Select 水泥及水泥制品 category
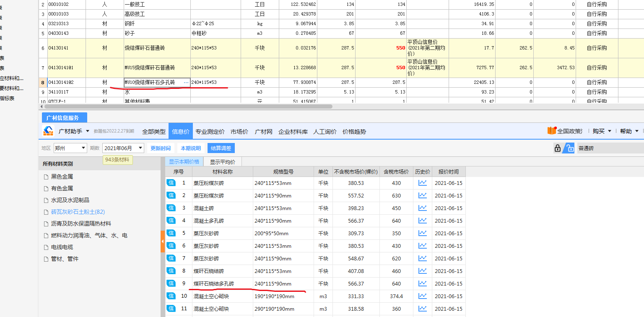Viewport: 644px width, 317px height. click(x=70, y=200)
